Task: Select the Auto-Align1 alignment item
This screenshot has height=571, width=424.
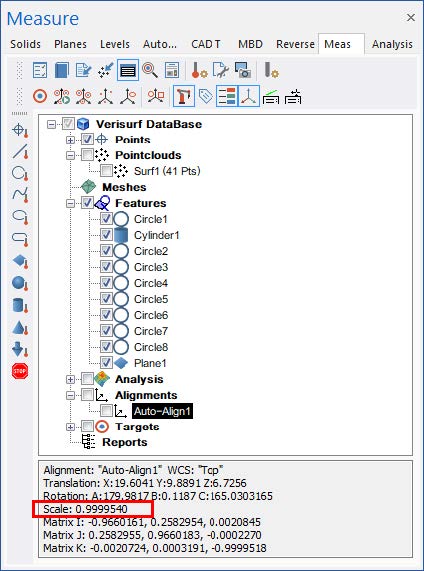Action: [162, 411]
